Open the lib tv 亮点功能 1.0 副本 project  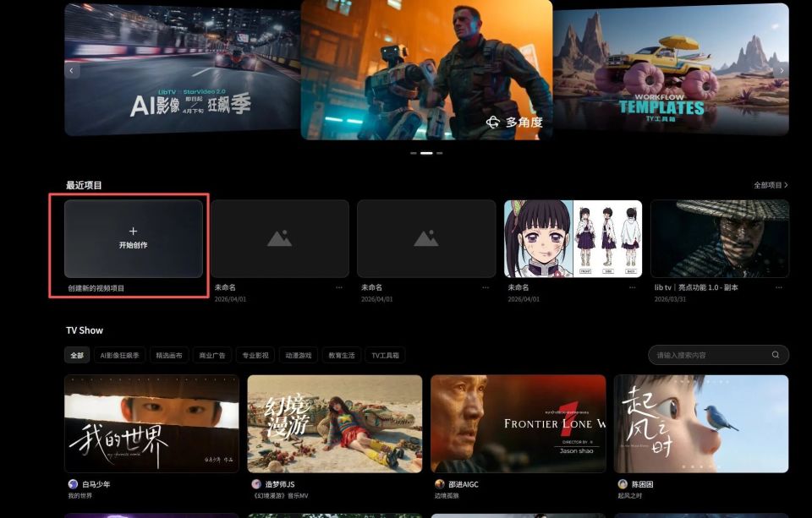tap(720, 239)
